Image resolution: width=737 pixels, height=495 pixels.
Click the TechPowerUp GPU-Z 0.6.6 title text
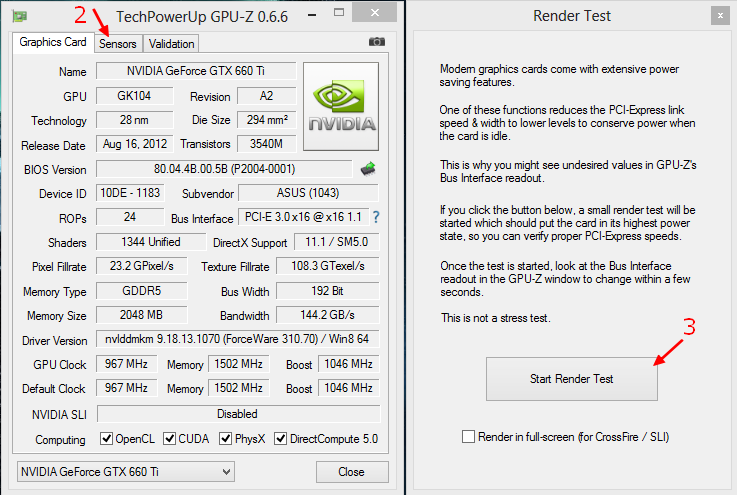[x=202, y=17]
